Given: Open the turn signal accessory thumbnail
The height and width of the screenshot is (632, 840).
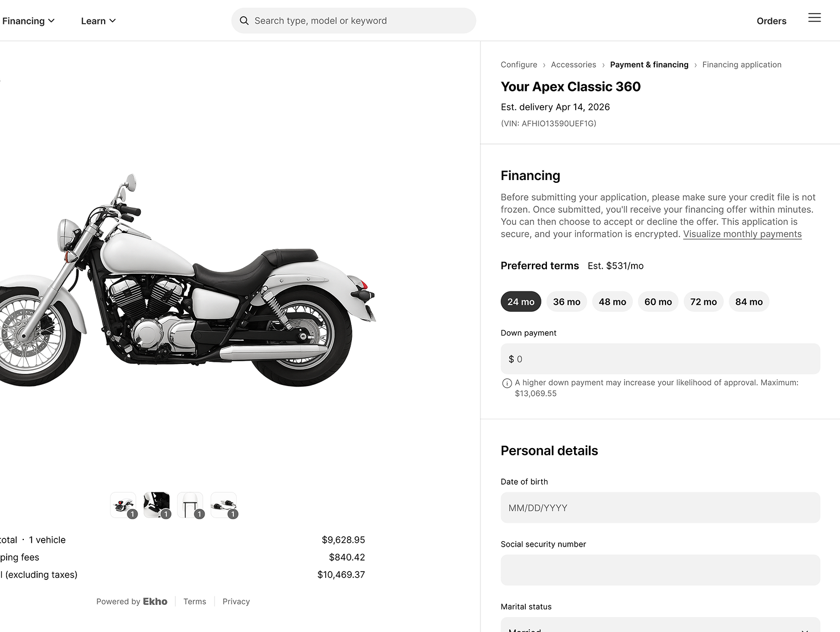Looking at the screenshot, I should click(x=224, y=505).
